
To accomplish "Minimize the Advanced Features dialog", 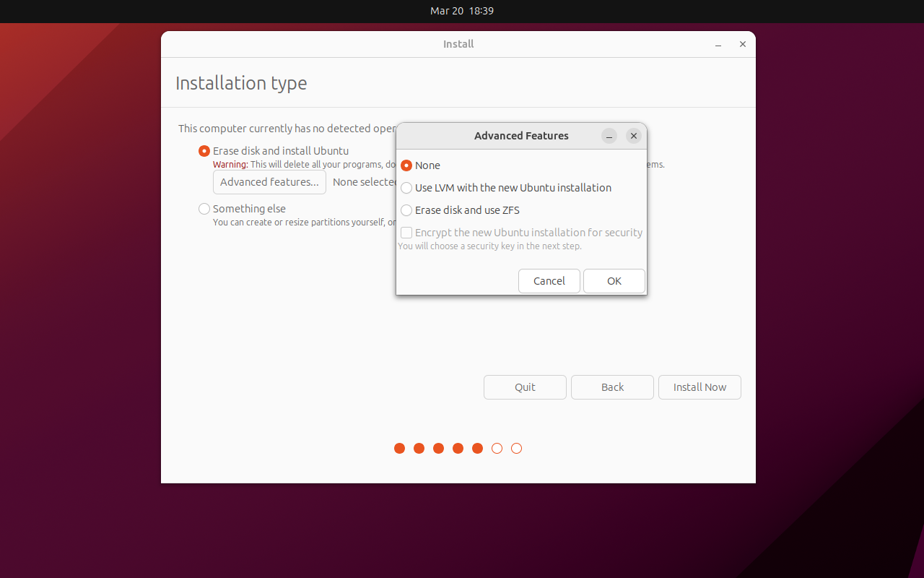I will [x=609, y=136].
